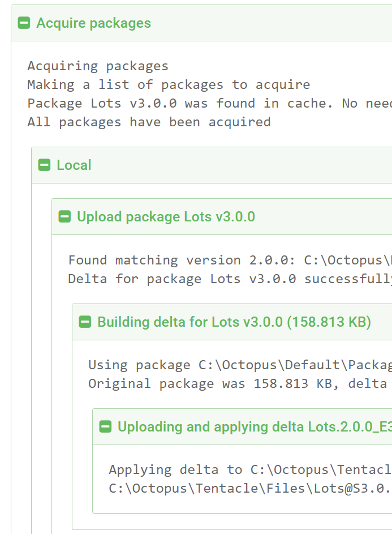Select 'Making a list of packages to acquire'

(x=169, y=85)
